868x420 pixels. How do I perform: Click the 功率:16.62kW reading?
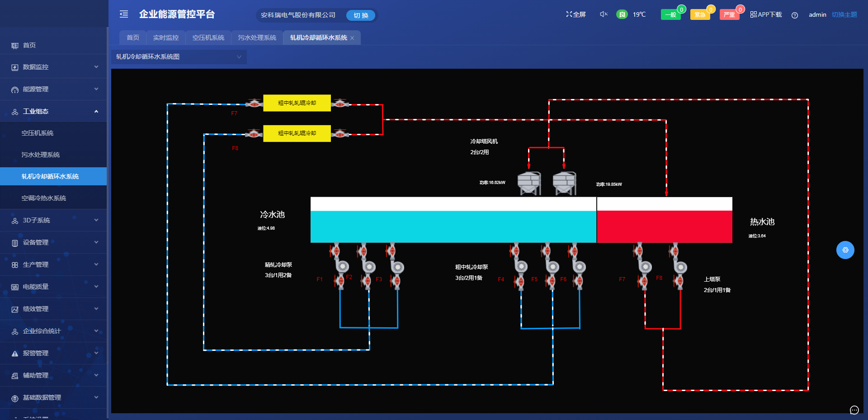coord(492,183)
